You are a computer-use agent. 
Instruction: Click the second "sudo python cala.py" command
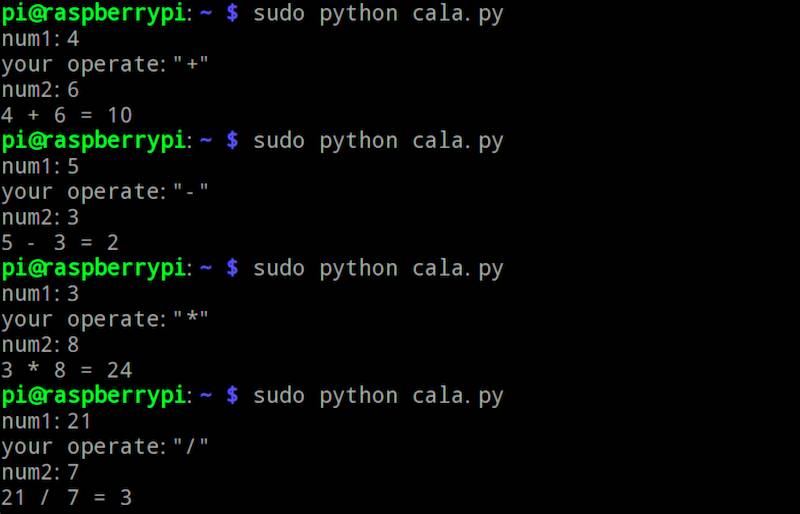[378, 141]
